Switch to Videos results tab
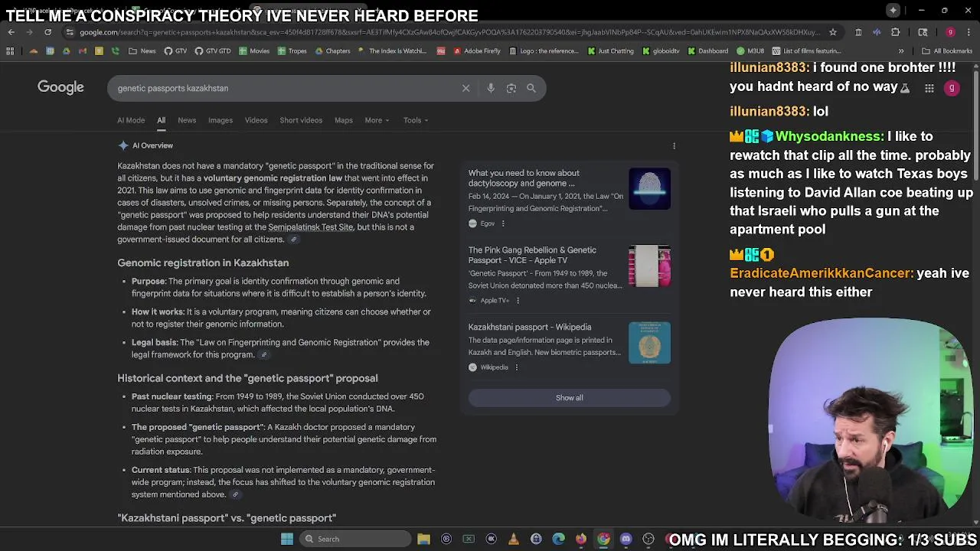The image size is (980, 551). click(256, 120)
